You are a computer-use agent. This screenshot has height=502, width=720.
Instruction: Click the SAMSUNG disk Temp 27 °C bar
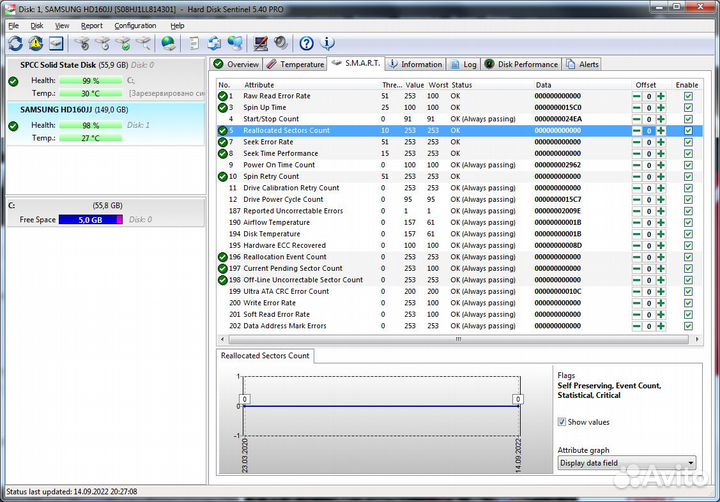(91, 138)
